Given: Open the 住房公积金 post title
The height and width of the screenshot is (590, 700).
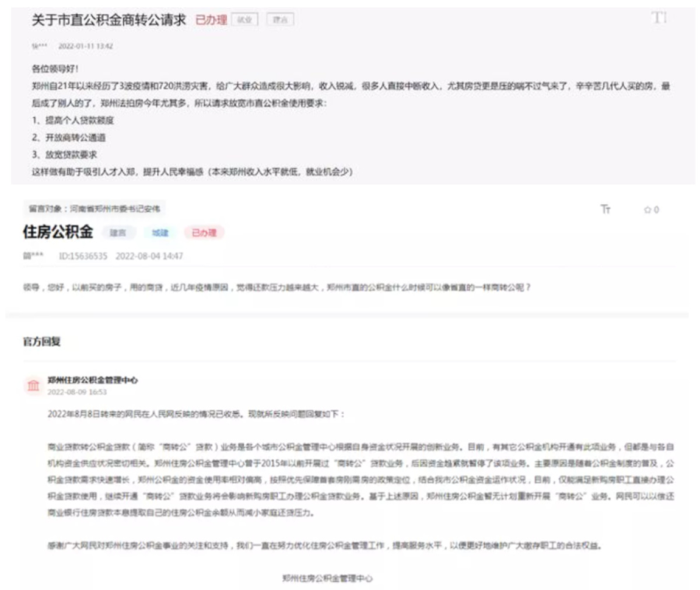Looking at the screenshot, I should click(x=58, y=232).
